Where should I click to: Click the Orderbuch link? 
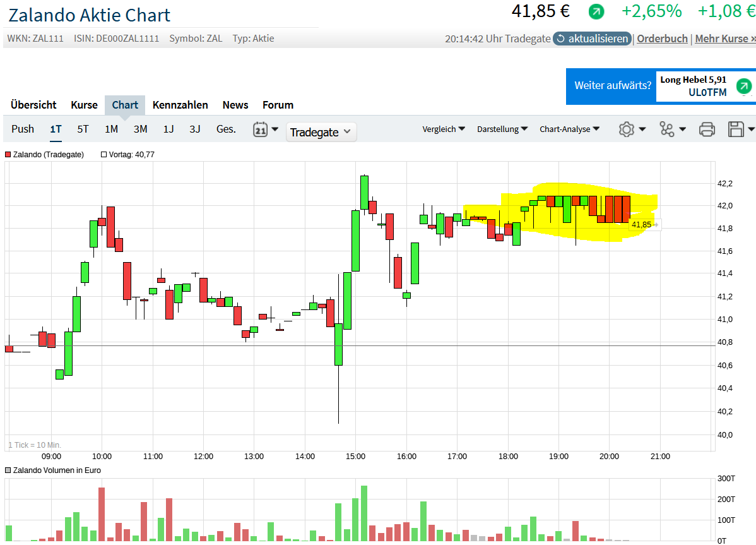pyautogui.click(x=662, y=39)
